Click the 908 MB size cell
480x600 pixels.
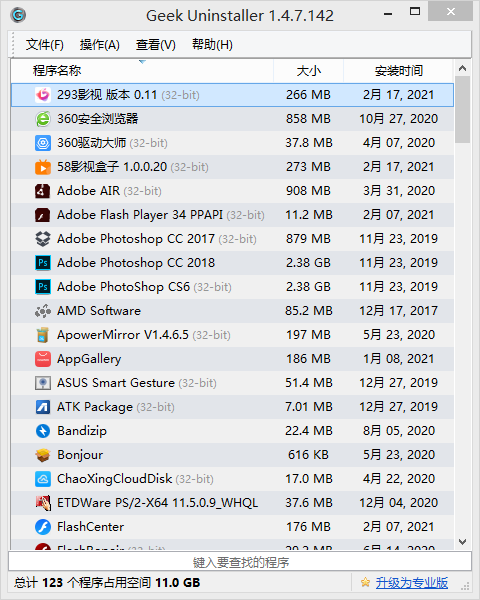[308, 191]
